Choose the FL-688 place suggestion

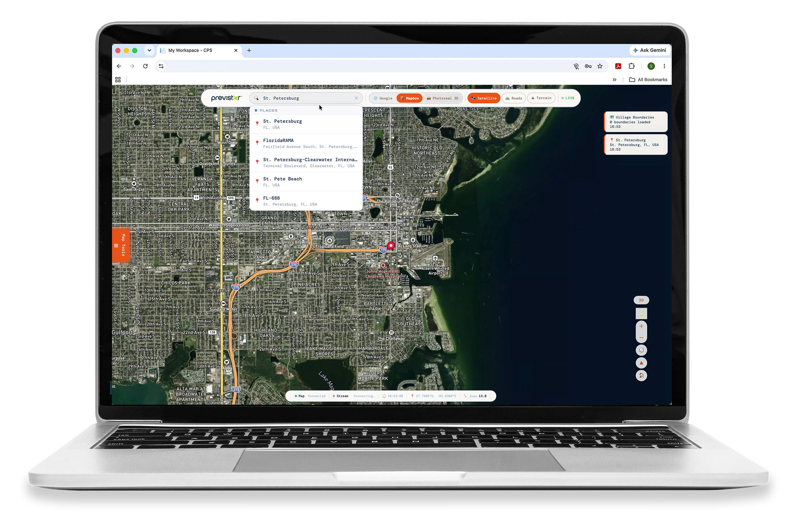(306, 201)
